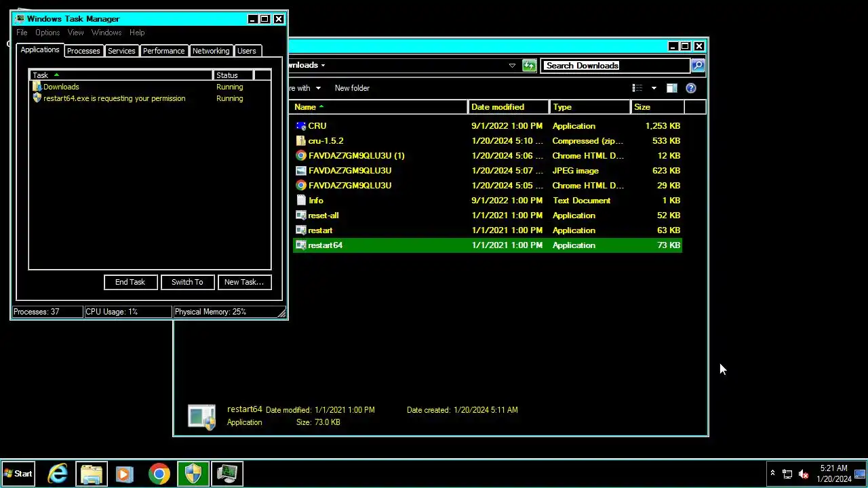Image resolution: width=868 pixels, height=488 pixels.
Task: Open the Windows menu in Task Manager
Action: click(106, 33)
